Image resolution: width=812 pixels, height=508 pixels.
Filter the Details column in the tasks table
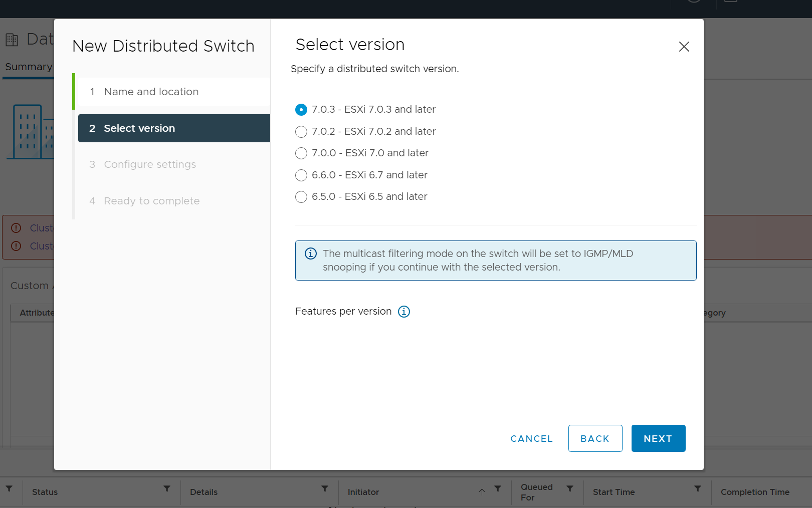pyautogui.click(x=325, y=488)
